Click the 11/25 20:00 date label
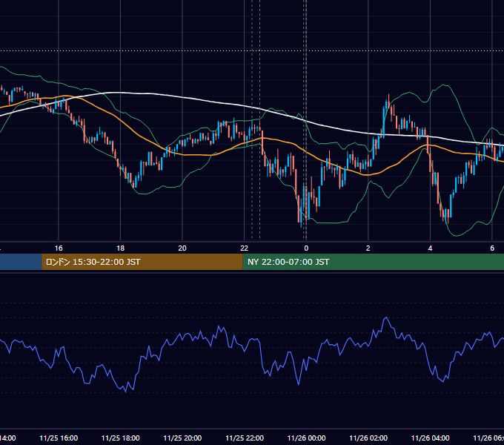The width and height of the screenshot is (504, 445). tap(182, 438)
